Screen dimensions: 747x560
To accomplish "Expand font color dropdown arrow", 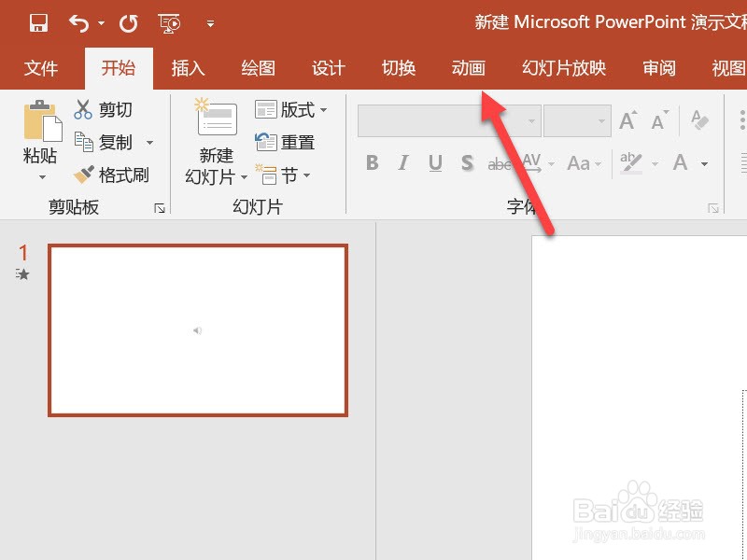I will pos(704,164).
